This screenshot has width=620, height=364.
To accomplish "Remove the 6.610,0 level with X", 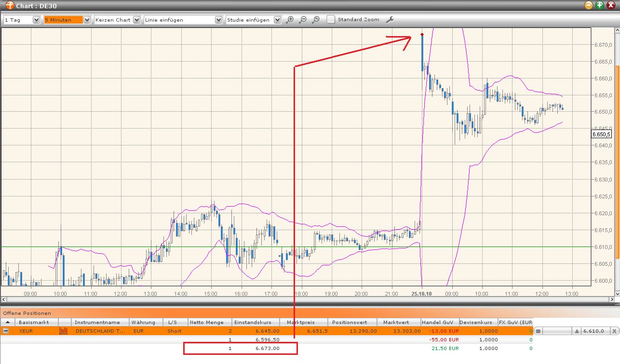I will coord(614,331).
